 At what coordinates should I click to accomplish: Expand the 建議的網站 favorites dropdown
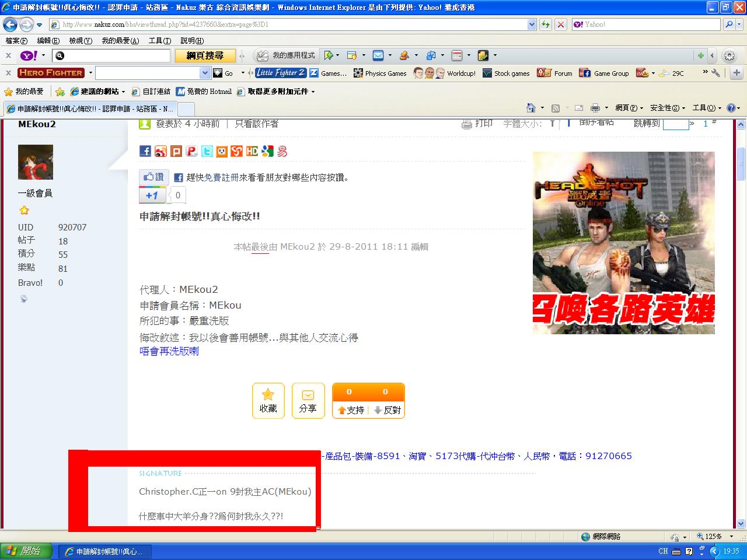tap(123, 92)
